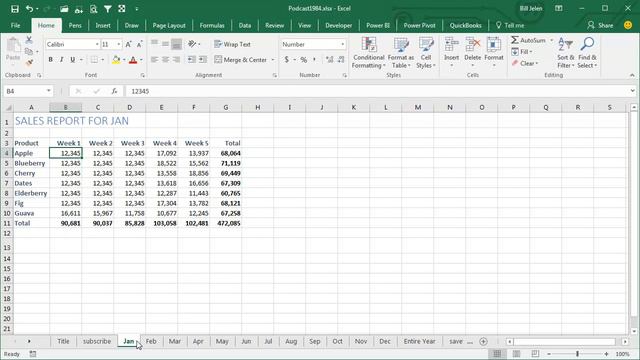Open the File menu
Screen dimensions: 640x360
click(x=16, y=25)
